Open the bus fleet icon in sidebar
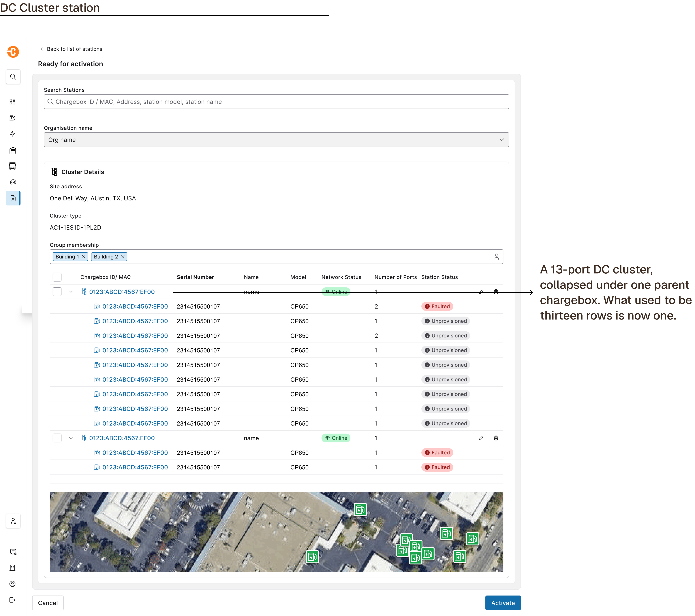 [13, 166]
